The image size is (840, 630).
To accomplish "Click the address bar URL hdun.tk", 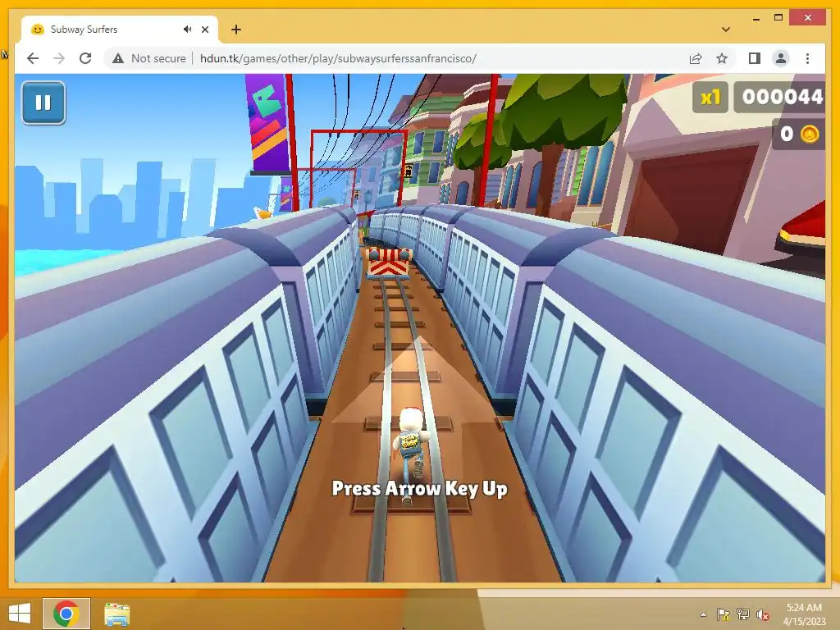I will (337, 58).
